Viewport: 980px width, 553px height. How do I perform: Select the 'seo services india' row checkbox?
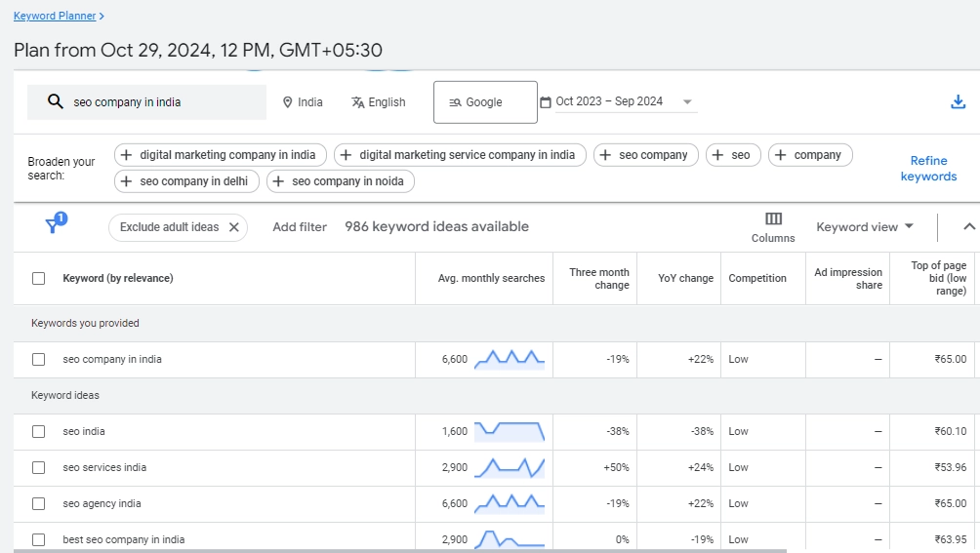click(39, 468)
